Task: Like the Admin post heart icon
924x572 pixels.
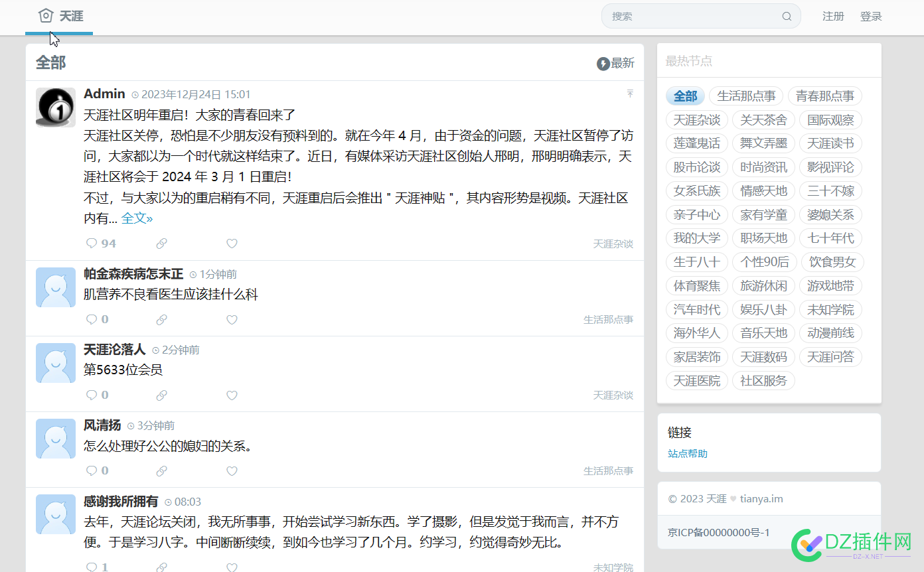Action: pyautogui.click(x=232, y=244)
